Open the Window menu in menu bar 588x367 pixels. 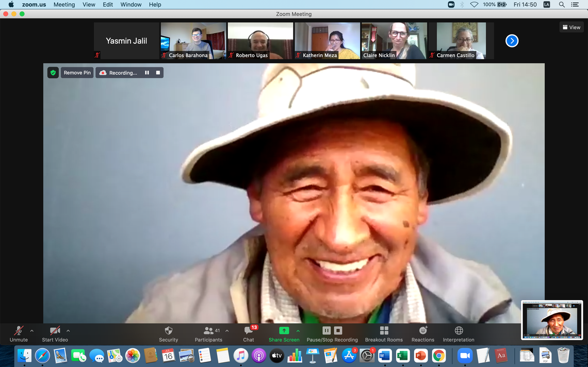point(131,5)
